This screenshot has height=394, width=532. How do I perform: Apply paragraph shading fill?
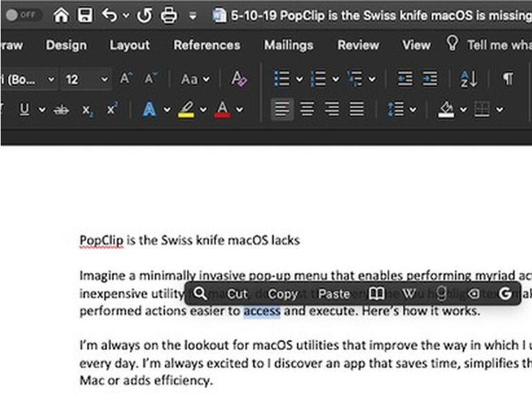(446, 109)
